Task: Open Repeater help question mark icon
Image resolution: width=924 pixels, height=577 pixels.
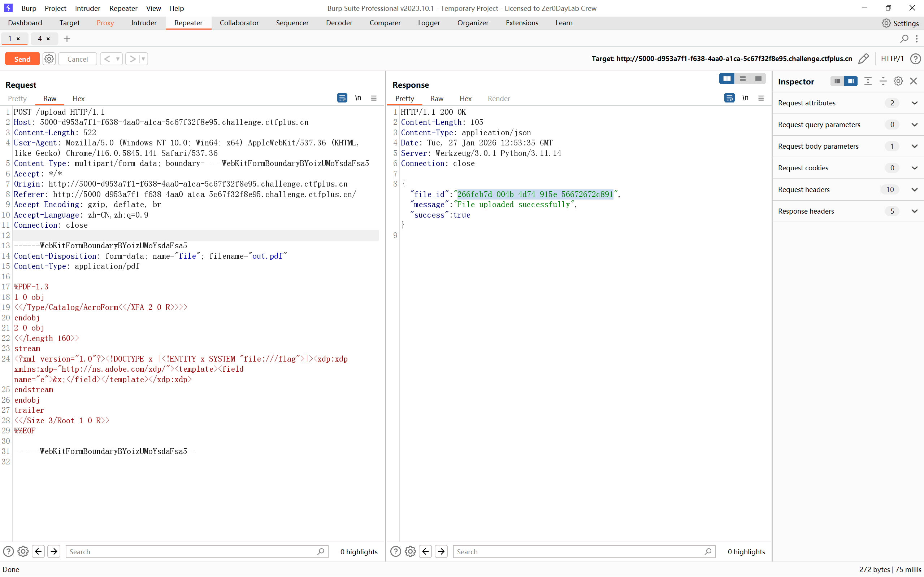Action: click(x=915, y=59)
